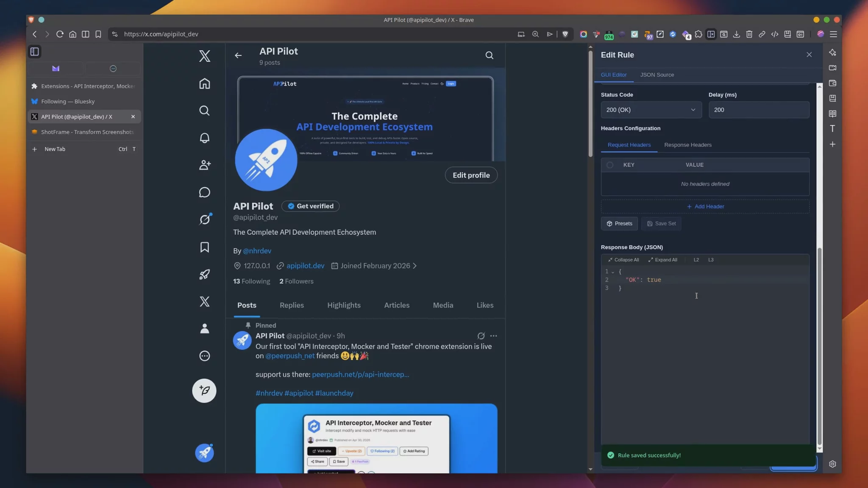868x488 pixels.
Task: Open @nhrdev profile link
Action: point(257,251)
